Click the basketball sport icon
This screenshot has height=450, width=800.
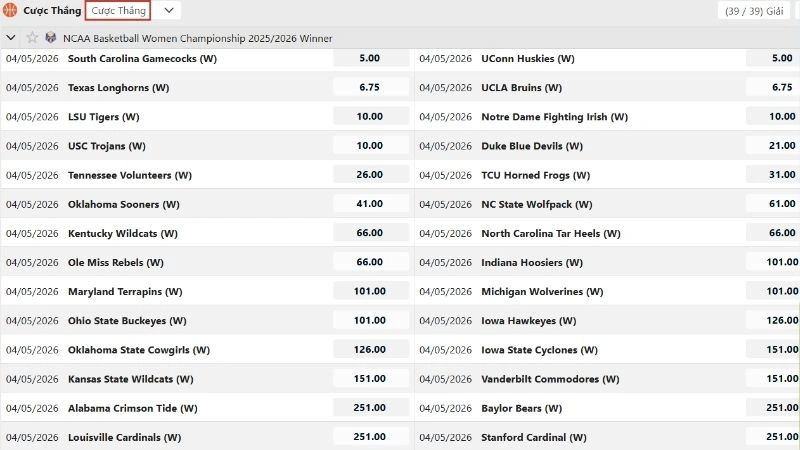(x=10, y=10)
